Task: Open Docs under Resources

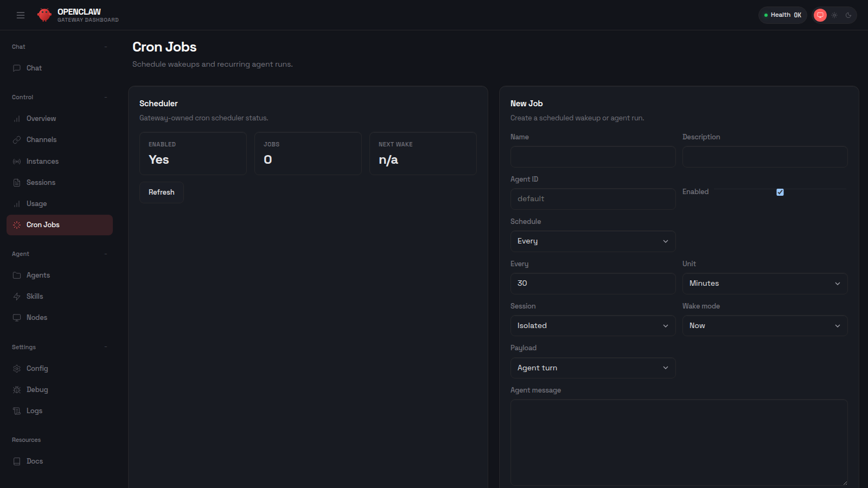Action: (35, 461)
